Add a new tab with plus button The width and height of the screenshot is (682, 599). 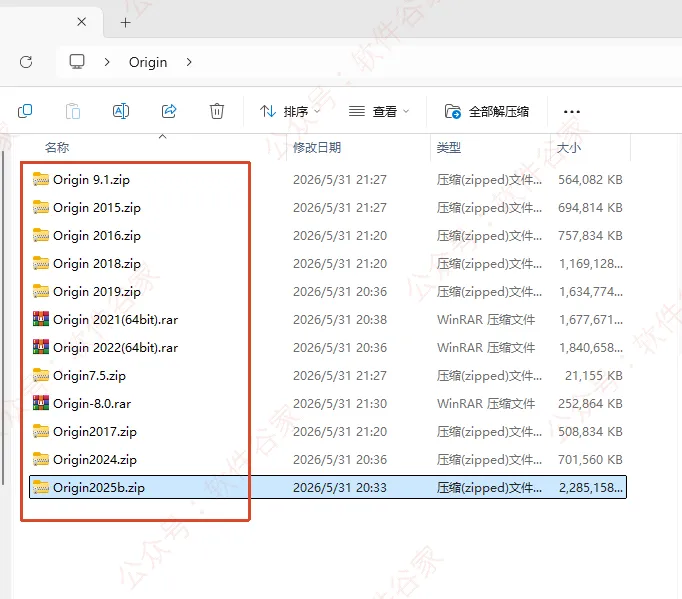125,22
